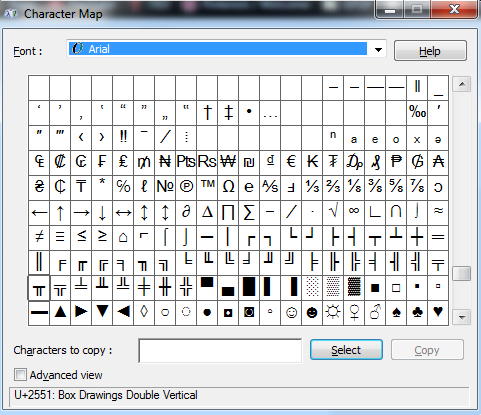The height and width of the screenshot is (415, 481).
Task: Choose the rightwards arrow character
Action: point(81,212)
